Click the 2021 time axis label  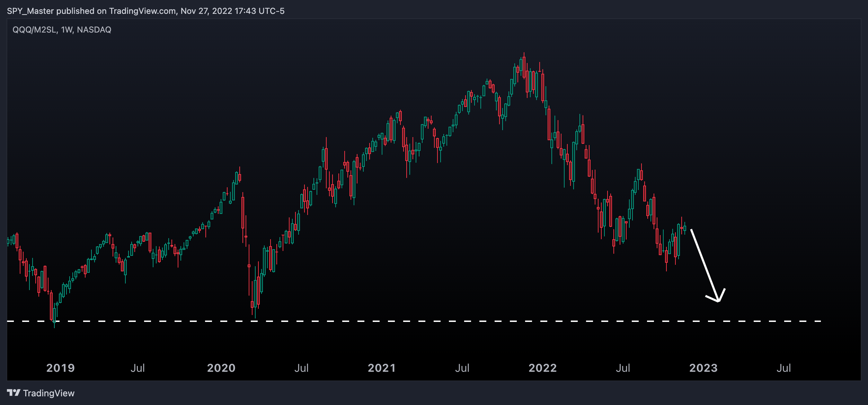(382, 368)
